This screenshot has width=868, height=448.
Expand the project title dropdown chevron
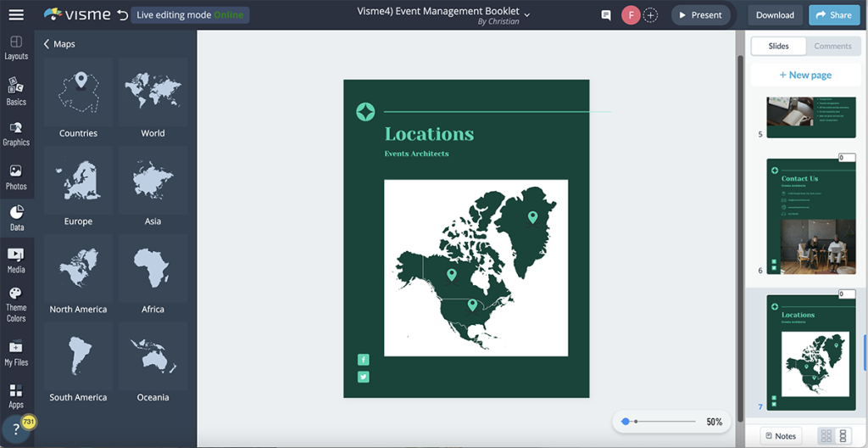coord(527,14)
